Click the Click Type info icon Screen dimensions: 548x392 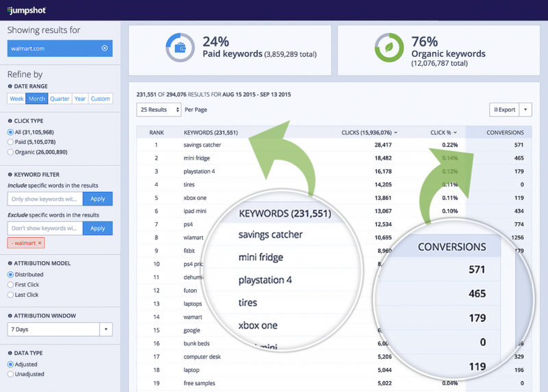pos(10,121)
